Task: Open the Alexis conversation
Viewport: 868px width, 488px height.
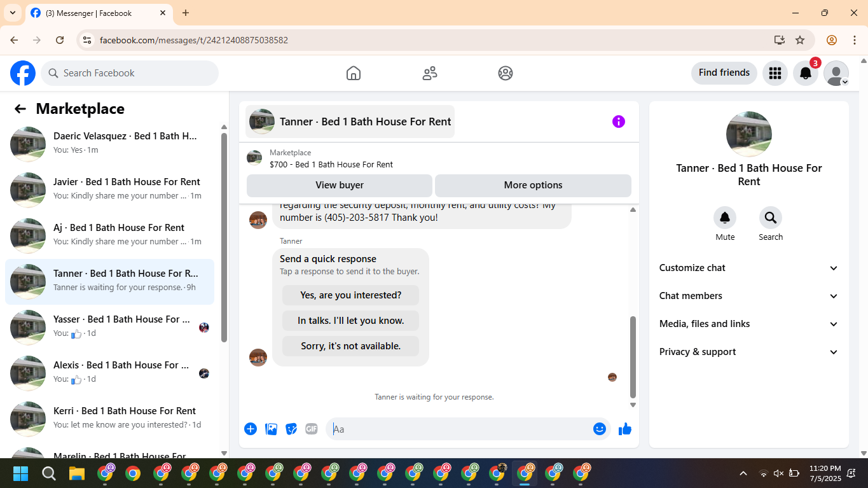Action: (109, 373)
